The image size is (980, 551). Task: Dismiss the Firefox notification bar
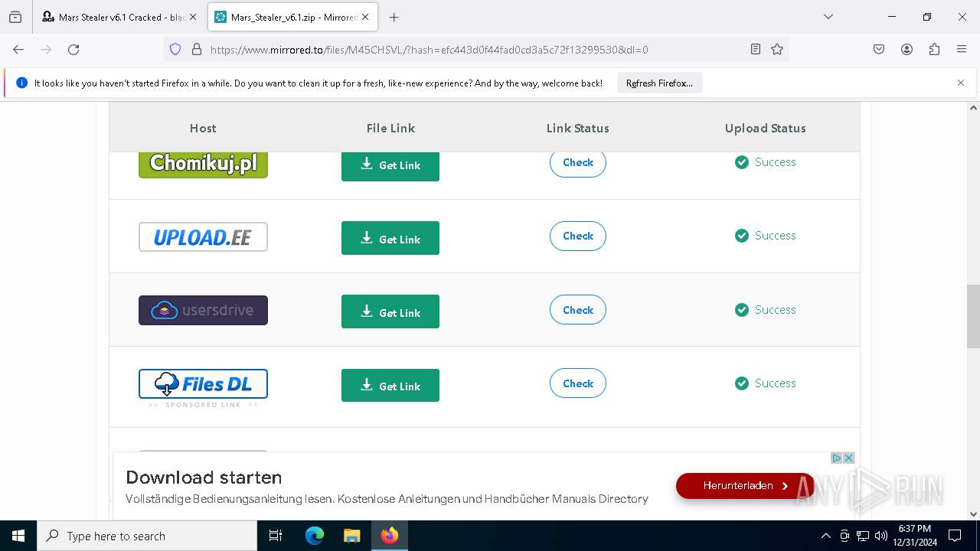(x=961, y=83)
